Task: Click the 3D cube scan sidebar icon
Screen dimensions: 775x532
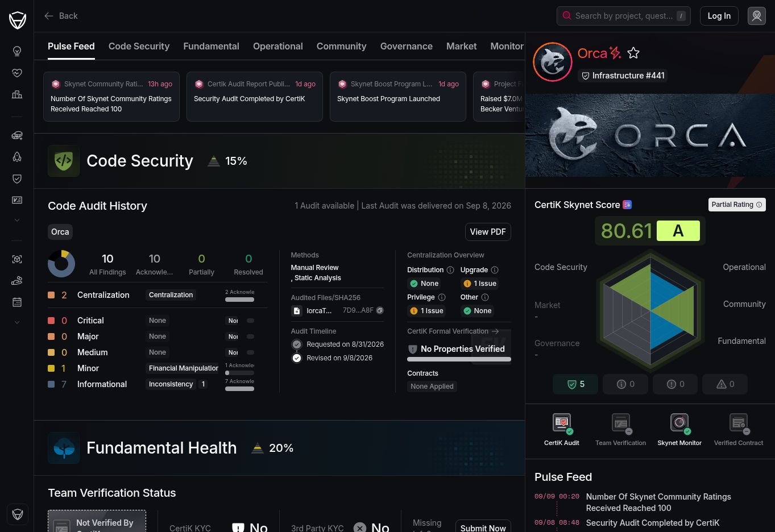Action: tap(17, 259)
